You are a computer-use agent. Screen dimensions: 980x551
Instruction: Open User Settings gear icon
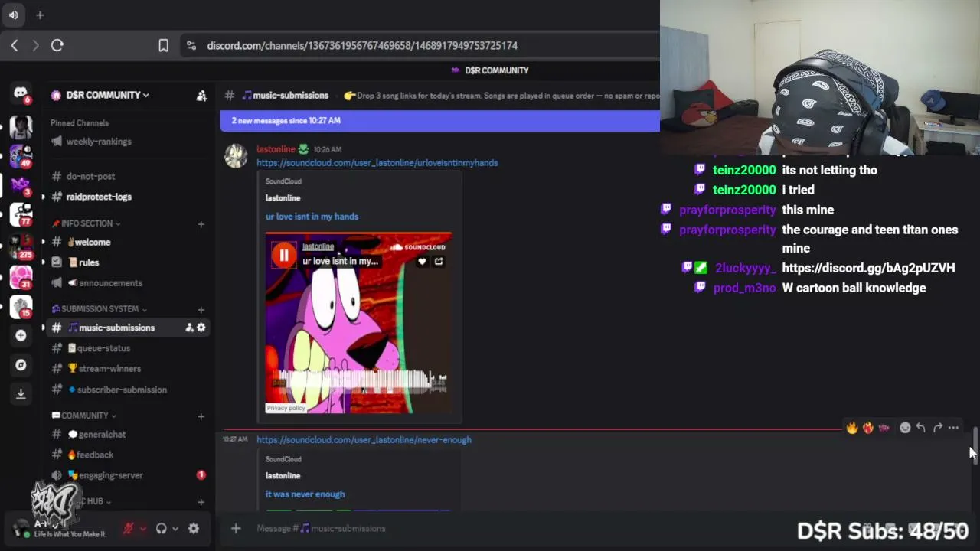point(194,528)
